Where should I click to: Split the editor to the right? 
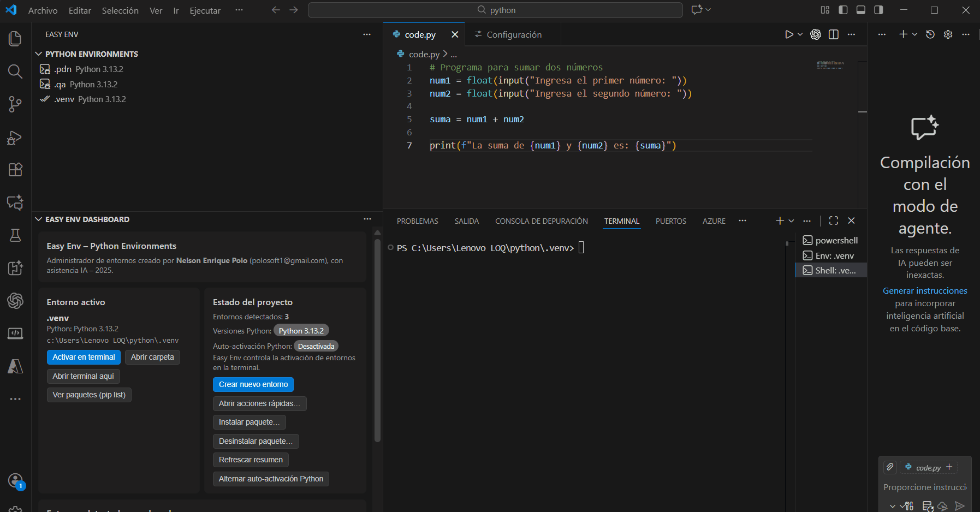point(834,34)
